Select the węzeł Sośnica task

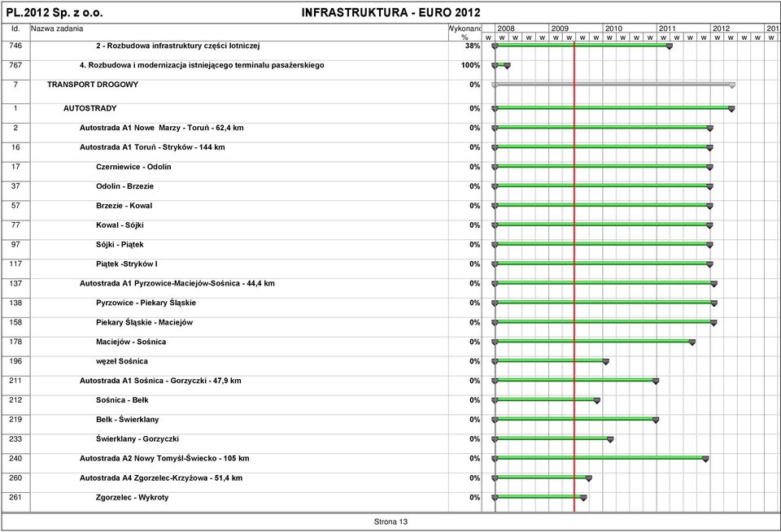121,361
